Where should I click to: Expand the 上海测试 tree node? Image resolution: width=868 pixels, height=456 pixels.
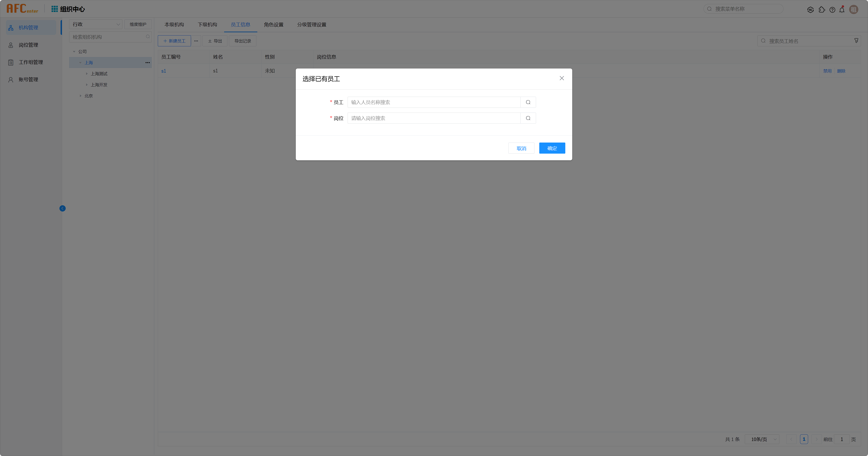87,74
